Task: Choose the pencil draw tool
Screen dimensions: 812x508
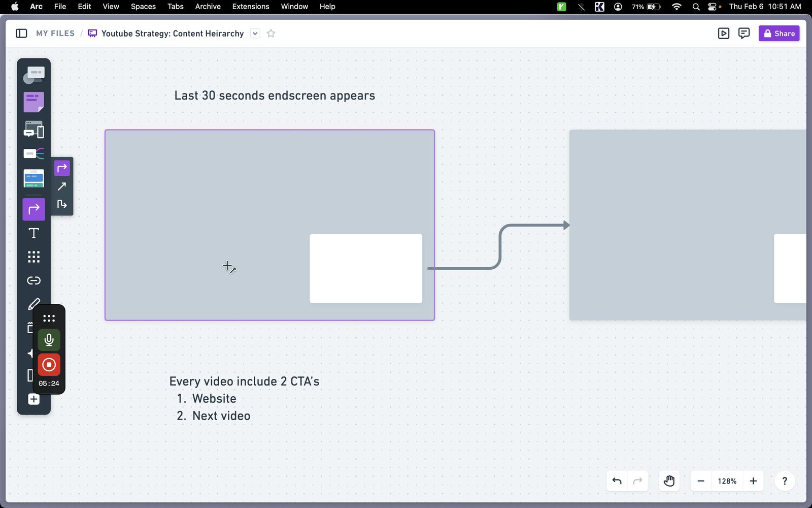Action: [x=33, y=304]
